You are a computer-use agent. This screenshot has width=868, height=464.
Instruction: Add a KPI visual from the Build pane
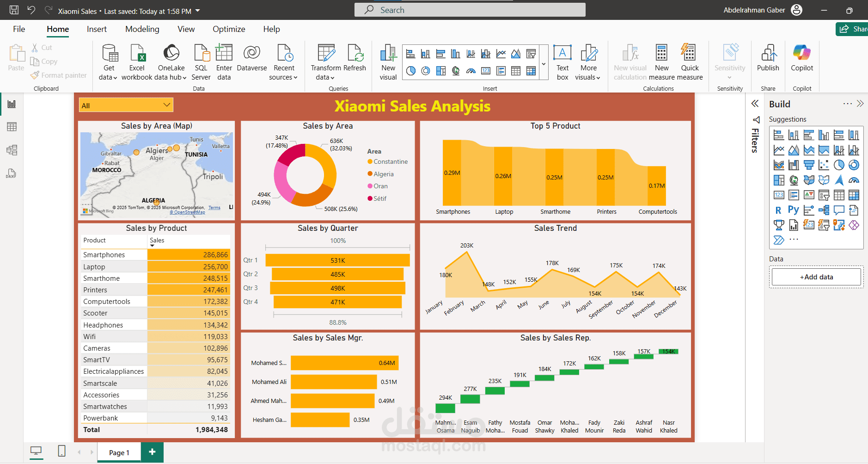coord(809,195)
